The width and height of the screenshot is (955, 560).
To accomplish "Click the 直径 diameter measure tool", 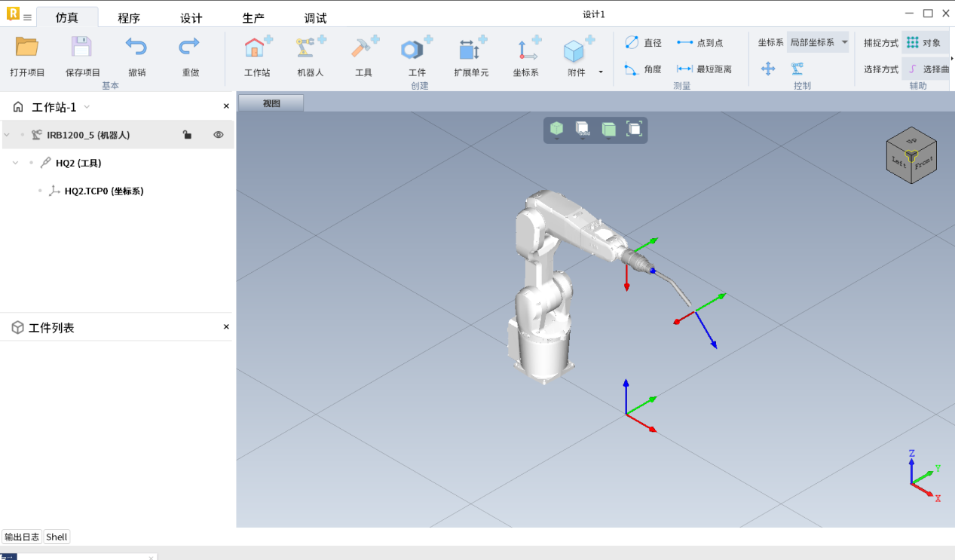I will click(643, 43).
